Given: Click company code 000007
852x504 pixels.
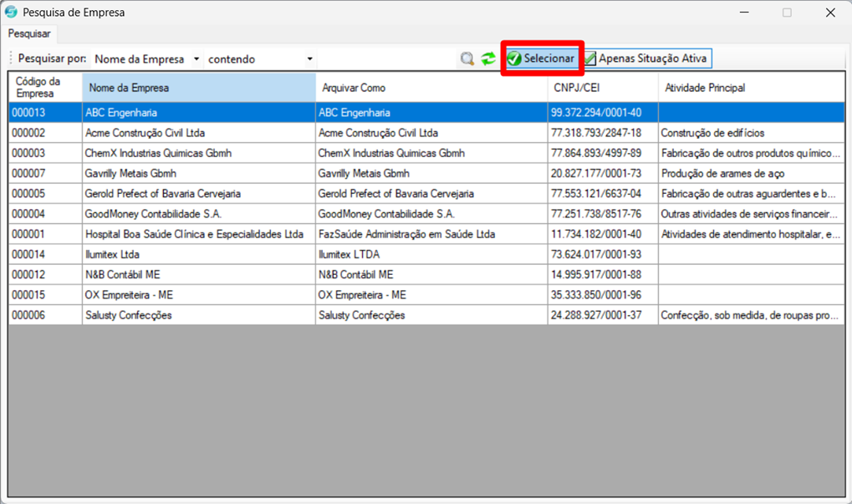Looking at the screenshot, I should [45, 173].
